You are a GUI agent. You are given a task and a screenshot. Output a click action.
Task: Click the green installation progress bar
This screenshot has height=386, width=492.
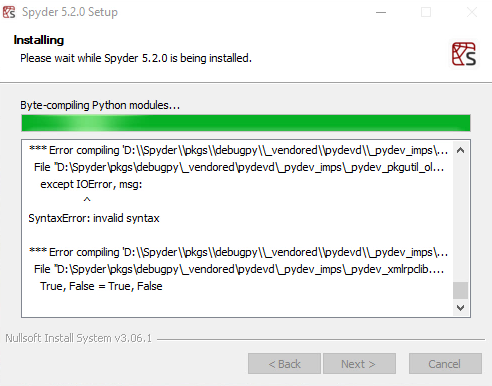point(246,123)
